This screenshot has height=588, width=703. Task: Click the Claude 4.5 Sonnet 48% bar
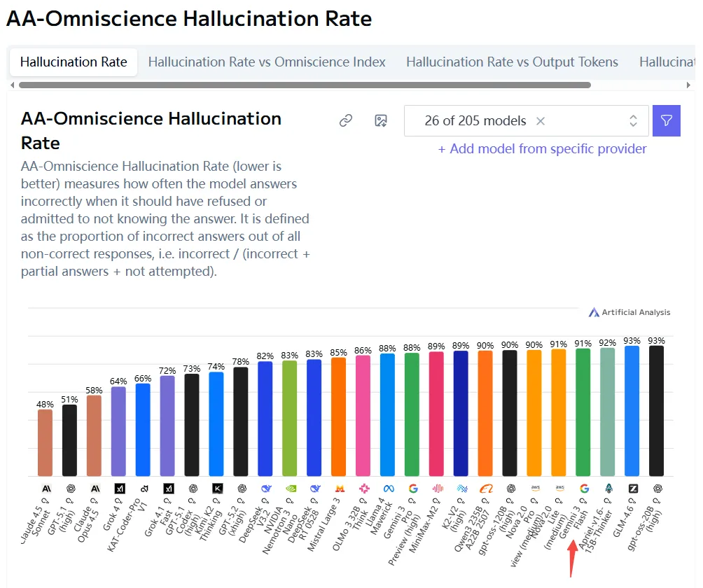click(x=46, y=442)
